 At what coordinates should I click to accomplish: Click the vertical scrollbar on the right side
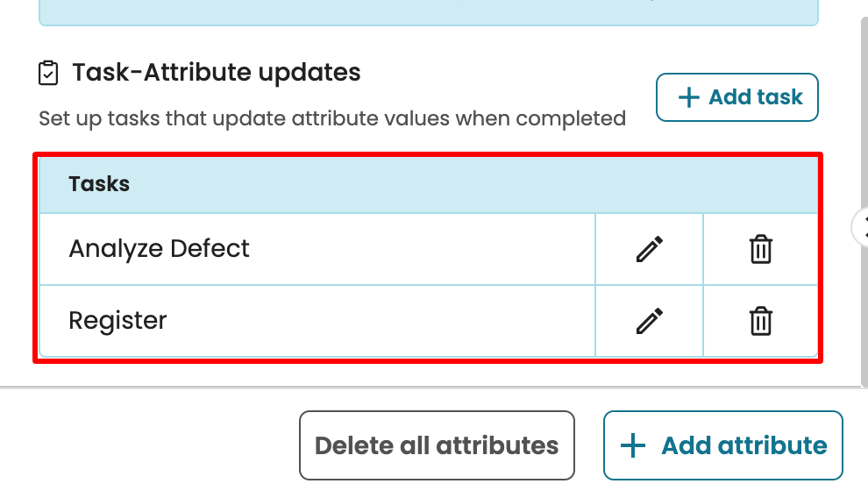863,132
